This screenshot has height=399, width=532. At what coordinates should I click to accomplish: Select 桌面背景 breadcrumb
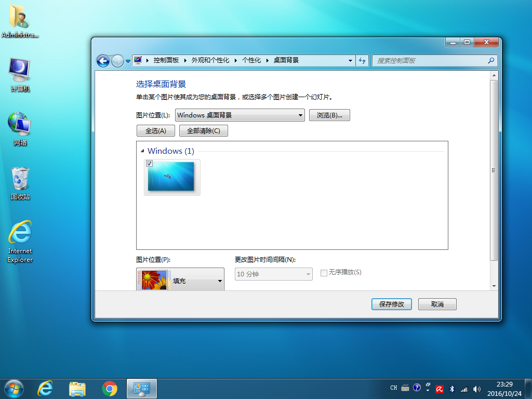pos(286,60)
